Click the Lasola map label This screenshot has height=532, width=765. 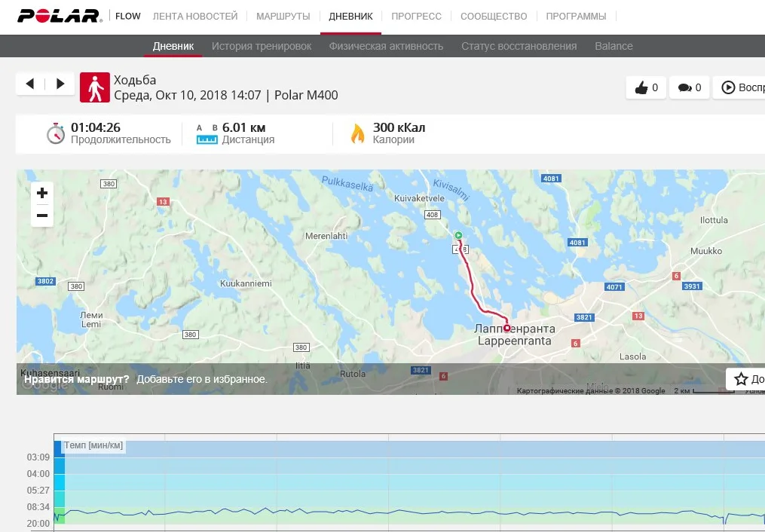pyautogui.click(x=633, y=356)
